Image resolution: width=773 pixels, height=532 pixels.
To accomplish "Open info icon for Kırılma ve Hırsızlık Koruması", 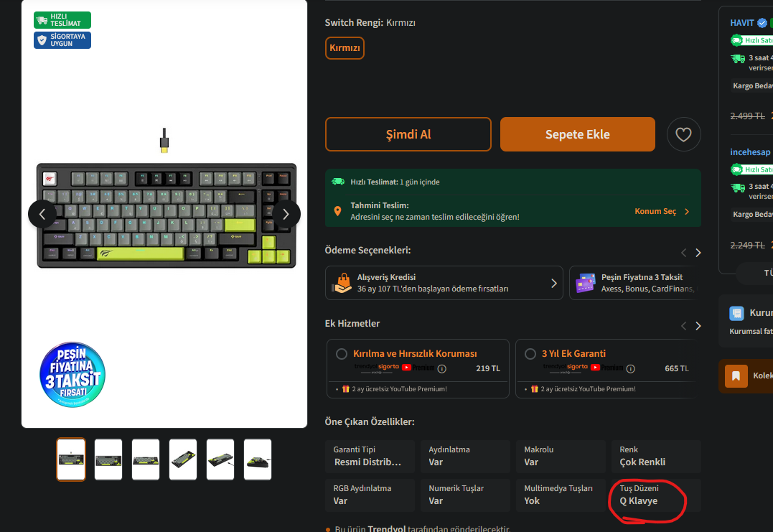I will tap(442, 369).
